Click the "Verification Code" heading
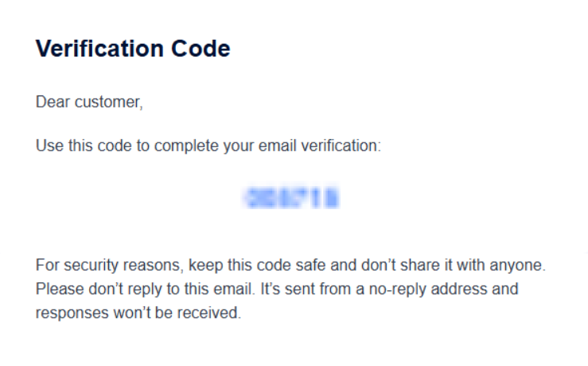This screenshot has height=366, width=588. (133, 49)
